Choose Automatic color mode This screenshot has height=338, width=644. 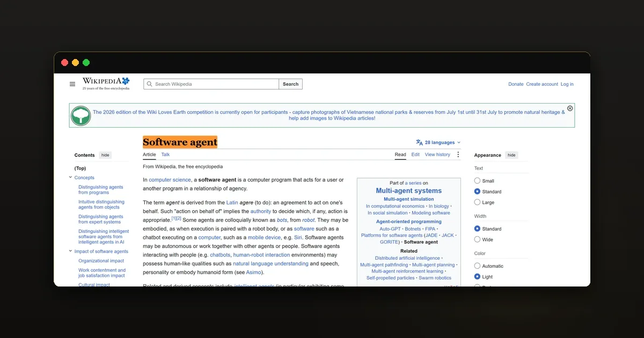pyautogui.click(x=477, y=266)
